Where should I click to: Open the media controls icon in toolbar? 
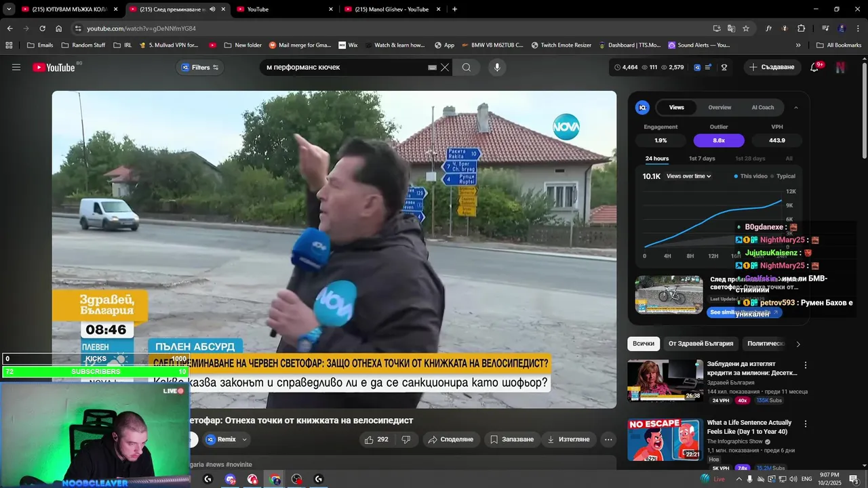coord(825,28)
